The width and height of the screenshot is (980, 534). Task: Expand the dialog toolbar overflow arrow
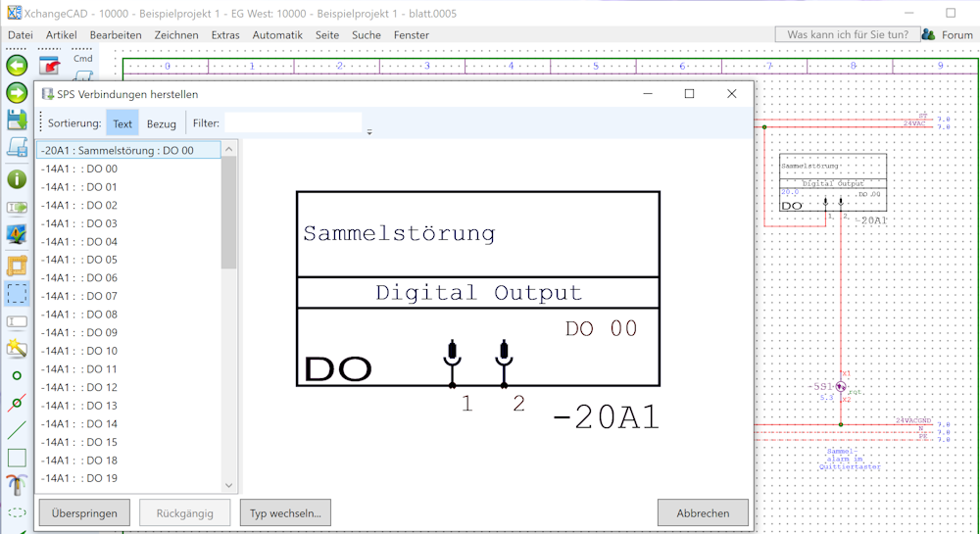pyautogui.click(x=369, y=131)
